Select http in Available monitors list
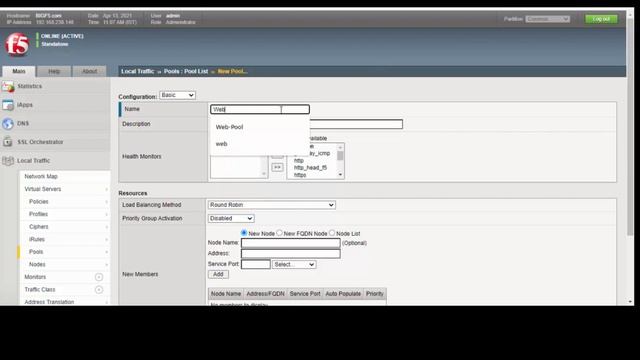 coord(299,161)
